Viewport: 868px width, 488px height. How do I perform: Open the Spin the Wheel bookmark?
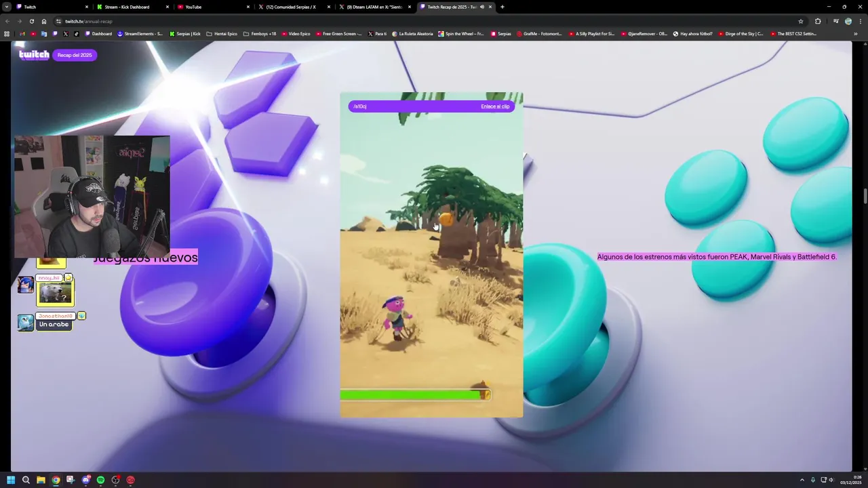point(461,34)
